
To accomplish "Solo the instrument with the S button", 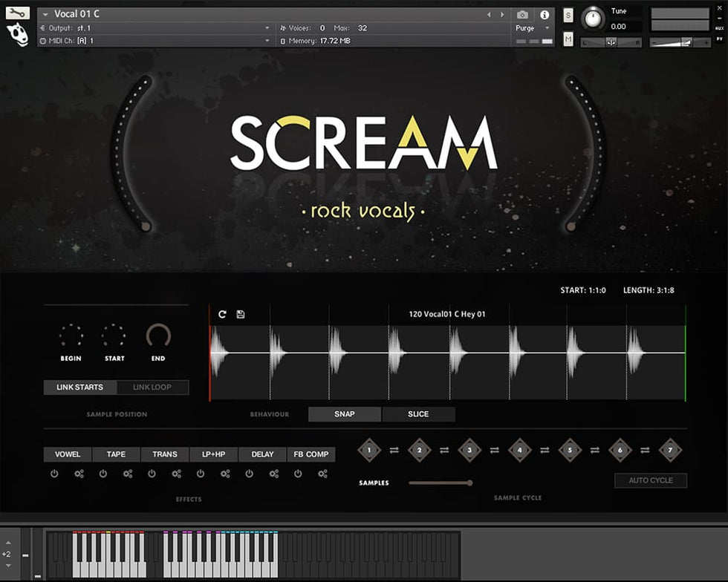I will (568, 16).
